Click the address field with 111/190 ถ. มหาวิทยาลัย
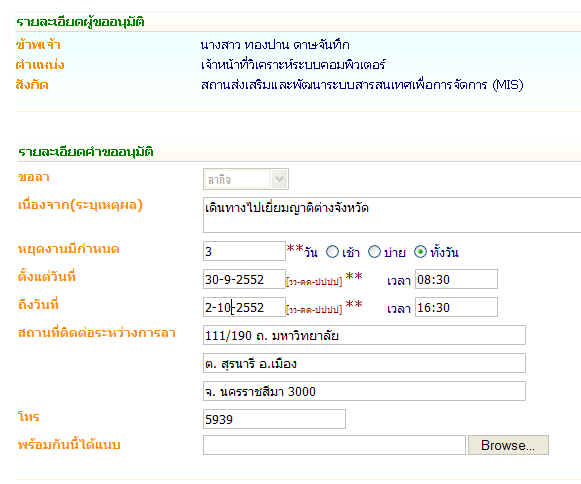 click(x=364, y=335)
